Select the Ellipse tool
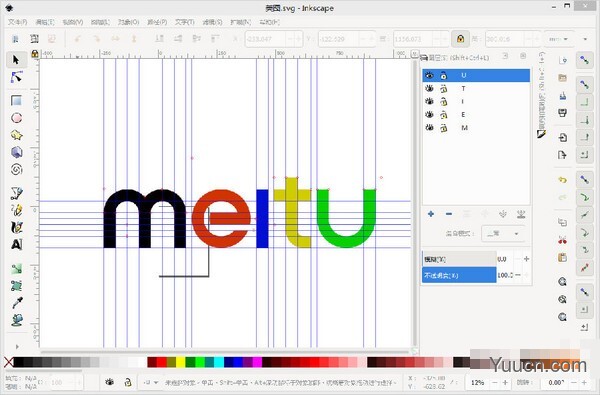The height and width of the screenshot is (395, 600). point(16,118)
